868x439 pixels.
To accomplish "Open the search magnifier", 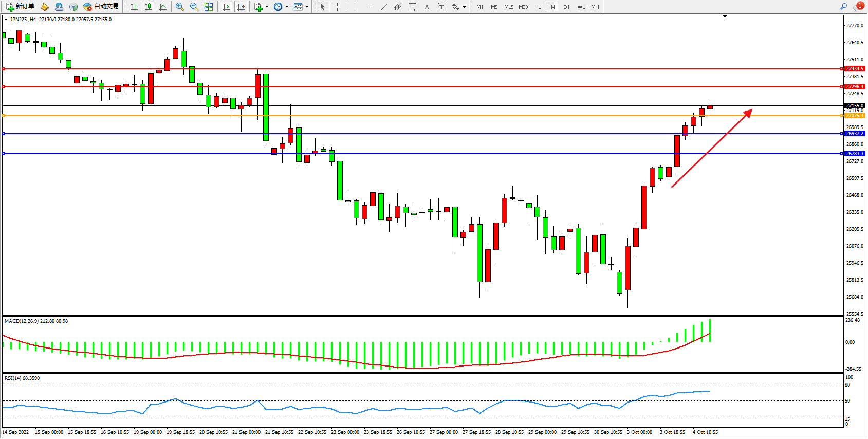I will click(843, 7).
